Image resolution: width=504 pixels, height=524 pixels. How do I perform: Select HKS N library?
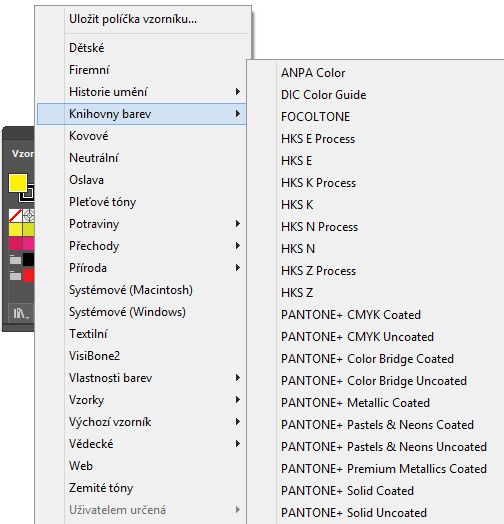[376, 249]
